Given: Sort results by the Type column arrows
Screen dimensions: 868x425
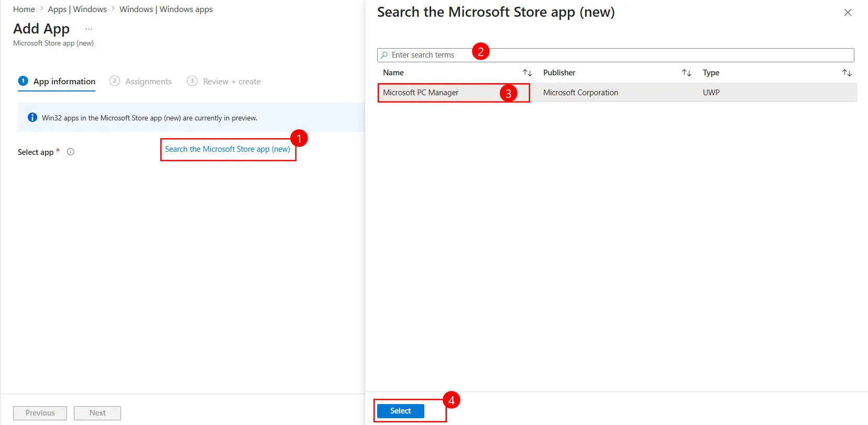Looking at the screenshot, I should pos(847,73).
